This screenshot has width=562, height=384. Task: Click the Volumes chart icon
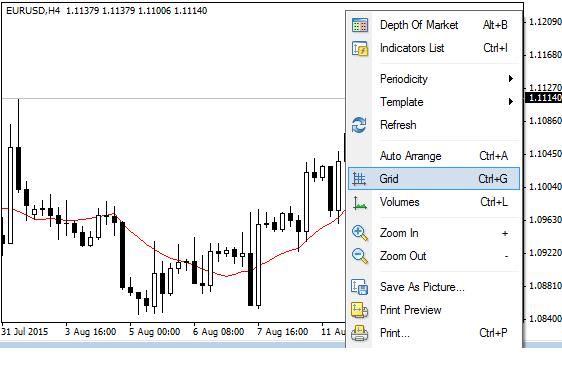pyautogui.click(x=359, y=203)
